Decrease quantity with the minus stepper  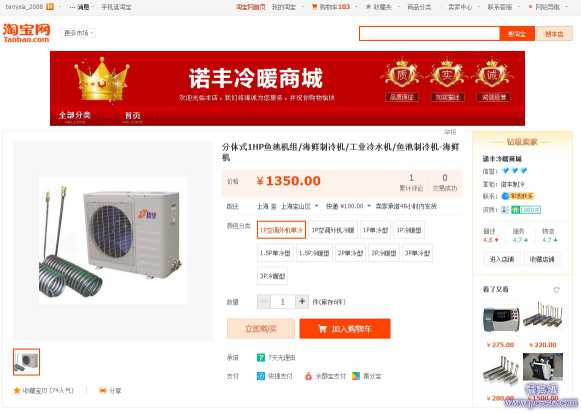(263, 302)
